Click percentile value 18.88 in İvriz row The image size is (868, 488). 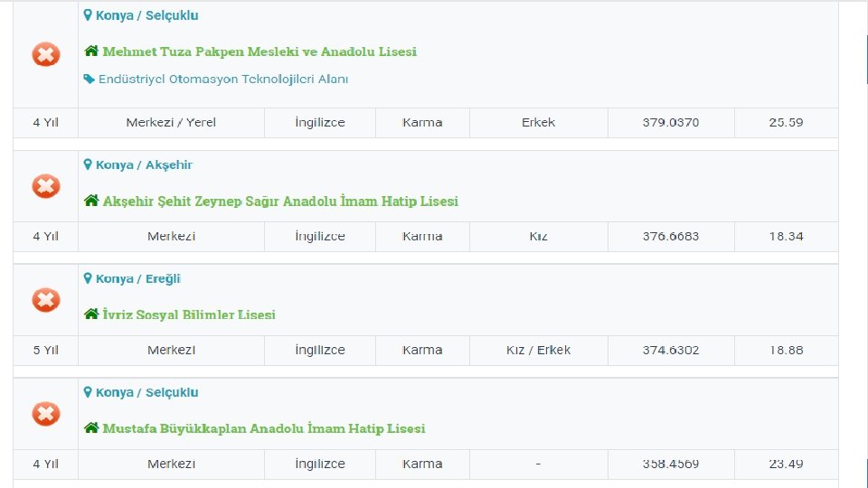pos(786,350)
